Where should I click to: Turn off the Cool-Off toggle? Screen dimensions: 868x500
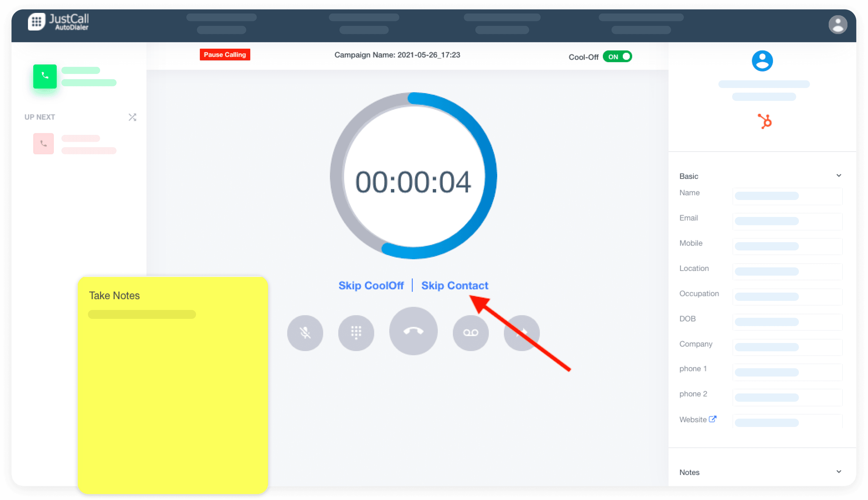(x=617, y=57)
